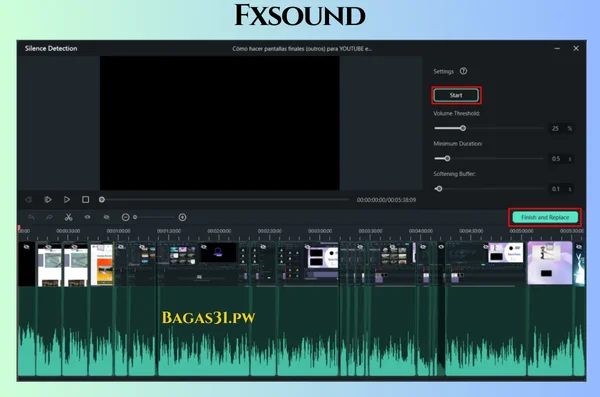The height and width of the screenshot is (397, 600).
Task: Select the thumbnail-grid clip near 00:01:30:00
Action: (x=182, y=255)
